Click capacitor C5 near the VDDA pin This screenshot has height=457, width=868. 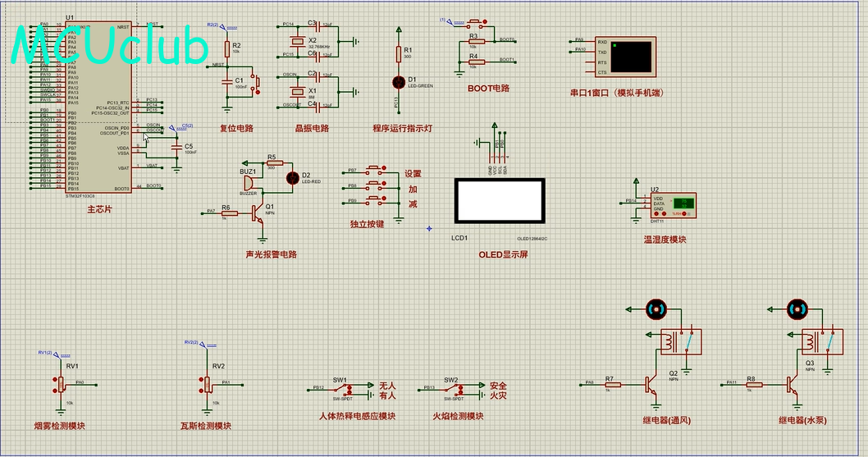point(176,148)
